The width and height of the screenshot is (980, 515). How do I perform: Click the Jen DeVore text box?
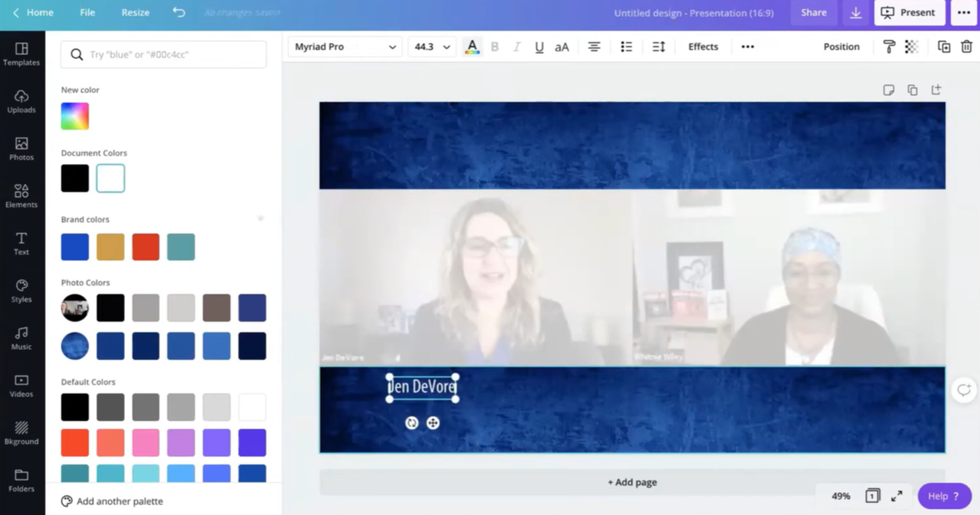422,387
